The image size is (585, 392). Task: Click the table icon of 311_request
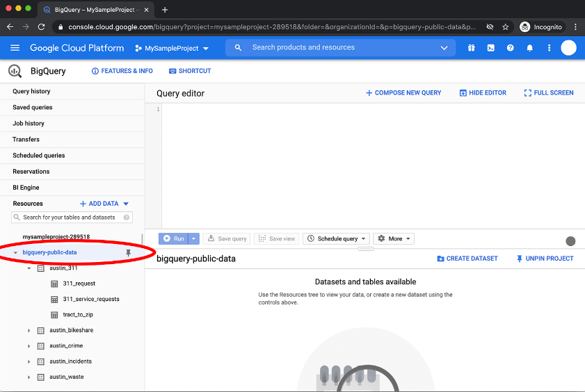[54, 284]
